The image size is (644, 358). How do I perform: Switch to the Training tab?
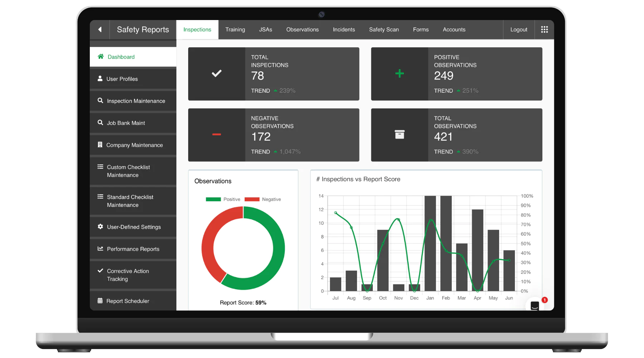tap(235, 30)
